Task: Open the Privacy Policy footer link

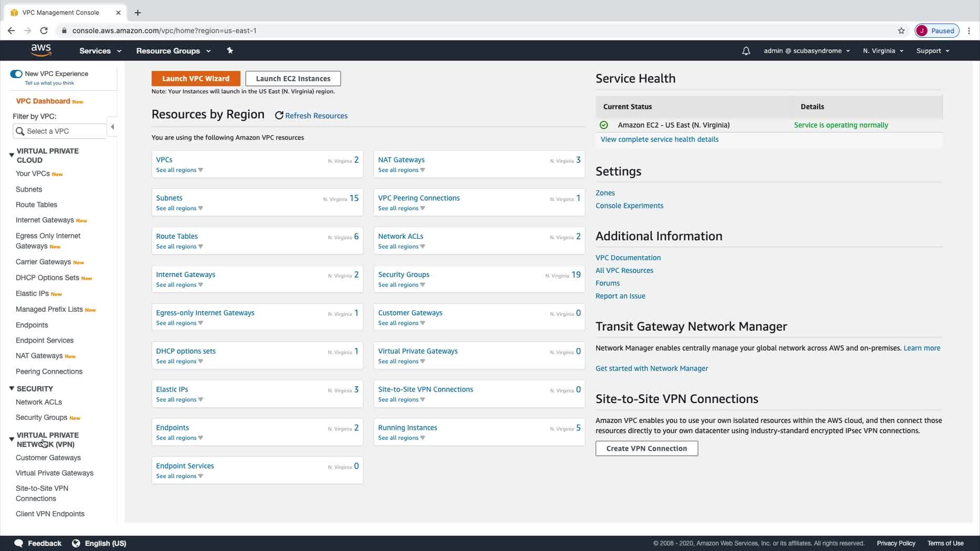Action: tap(895, 543)
